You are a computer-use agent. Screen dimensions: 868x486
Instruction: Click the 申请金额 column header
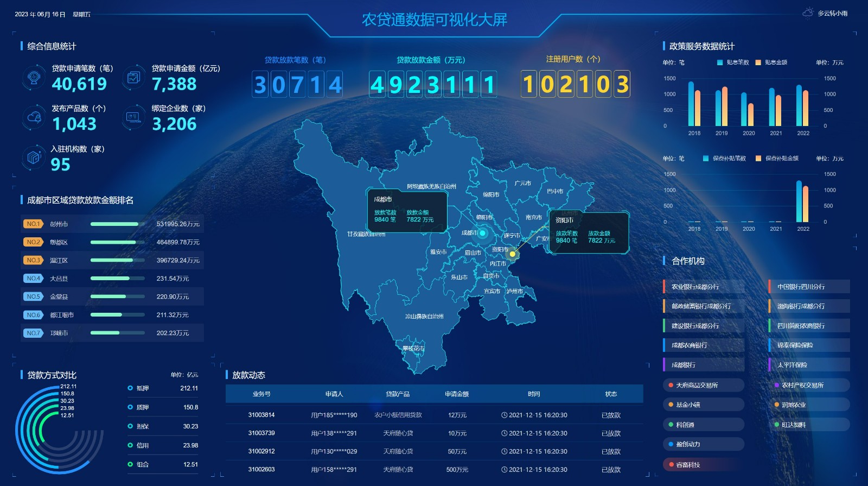457,394
